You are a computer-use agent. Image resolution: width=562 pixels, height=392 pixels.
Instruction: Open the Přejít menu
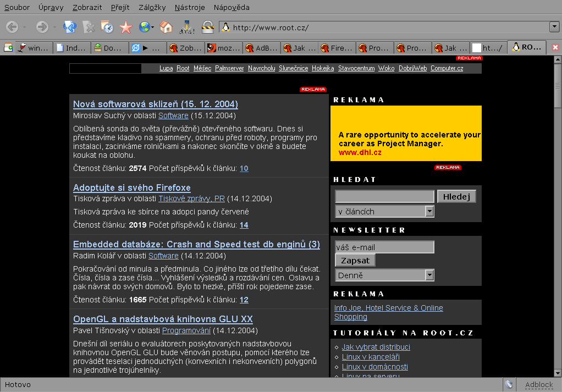coord(120,7)
